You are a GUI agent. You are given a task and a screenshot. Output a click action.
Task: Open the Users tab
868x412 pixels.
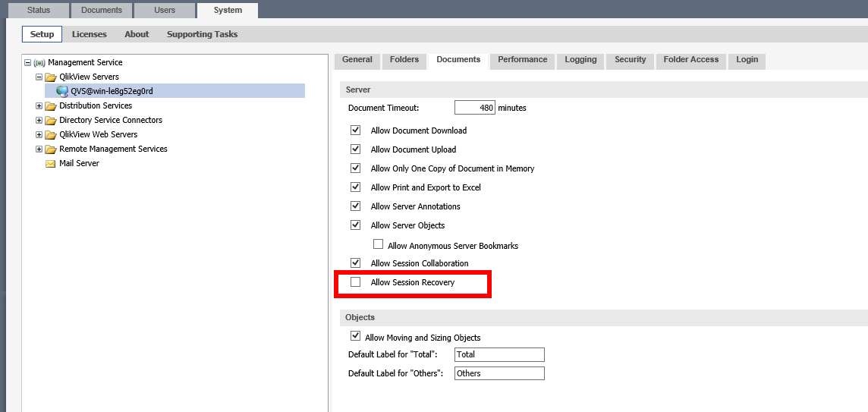tap(165, 10)
